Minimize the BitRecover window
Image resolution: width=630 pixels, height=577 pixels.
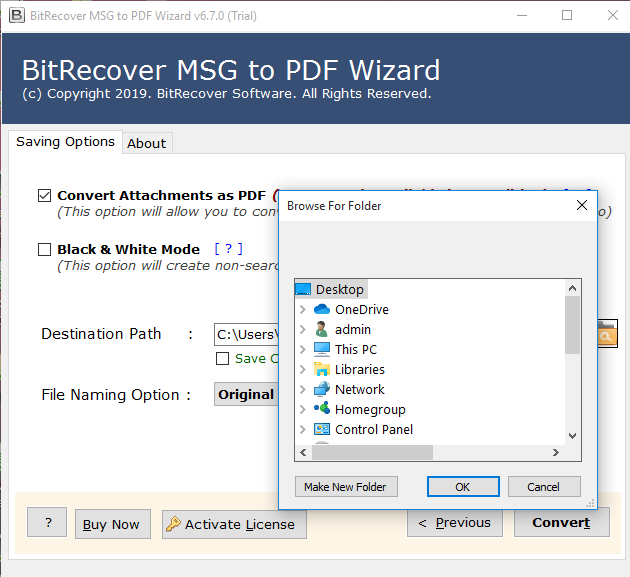click(522, 16)
